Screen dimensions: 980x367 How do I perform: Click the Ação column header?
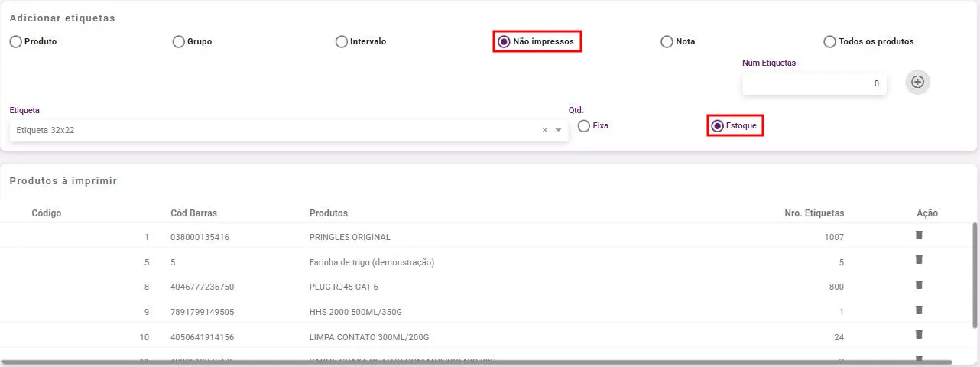[x=927, y=213]
